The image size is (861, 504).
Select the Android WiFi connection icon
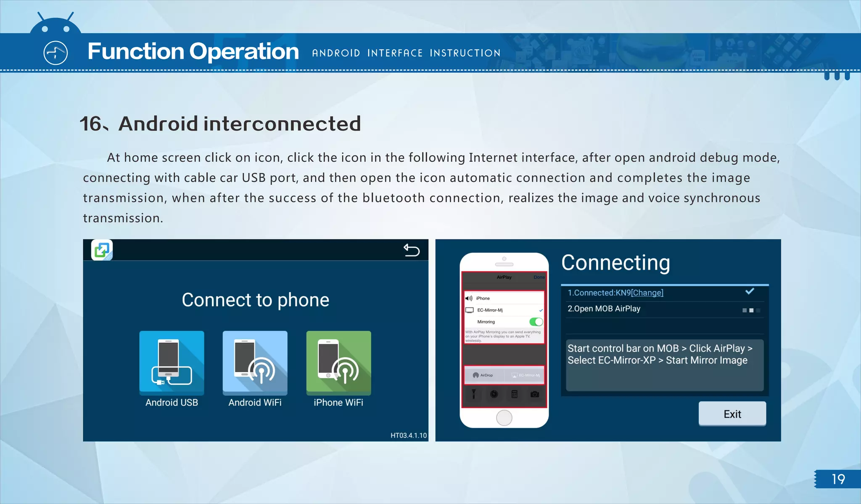click(x=255, y=363)
